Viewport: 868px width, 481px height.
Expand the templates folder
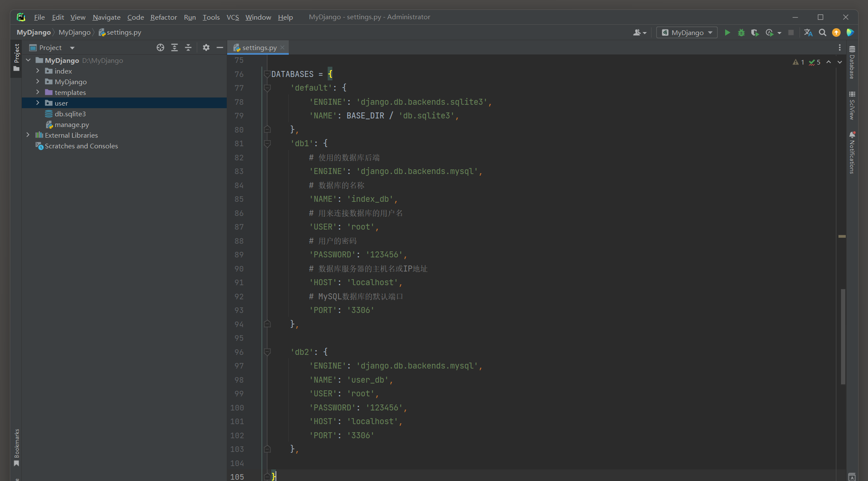click(x=38, y=92)
